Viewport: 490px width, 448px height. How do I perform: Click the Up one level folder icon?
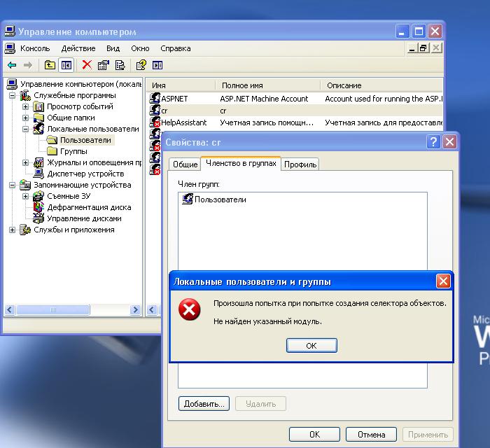point(50,65)
